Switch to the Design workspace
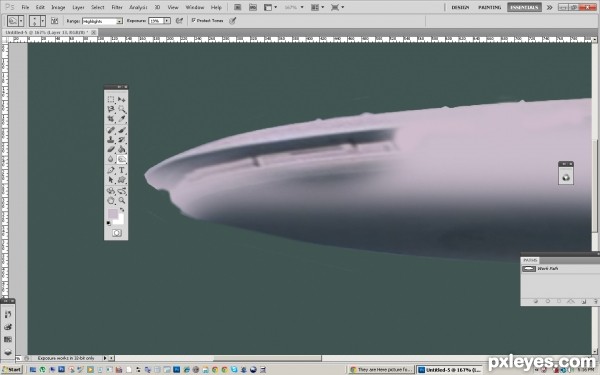Image resolution: width=600 pixels, height=375 pixels. (460, 7)
